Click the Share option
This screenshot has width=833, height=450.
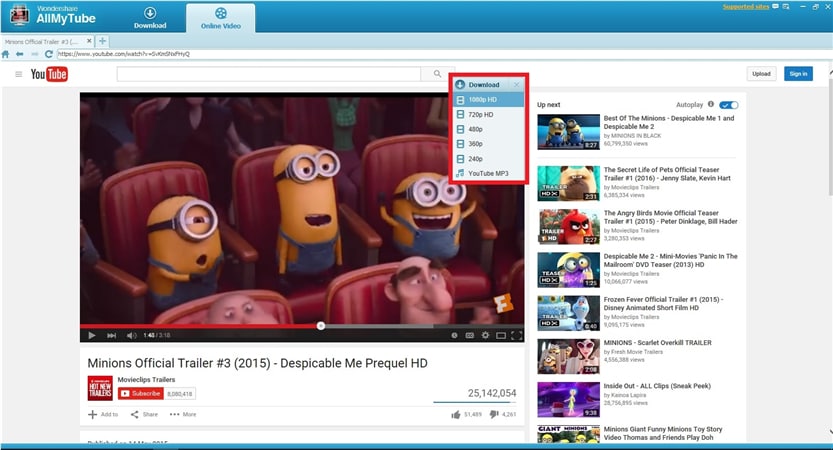[144, 414]
